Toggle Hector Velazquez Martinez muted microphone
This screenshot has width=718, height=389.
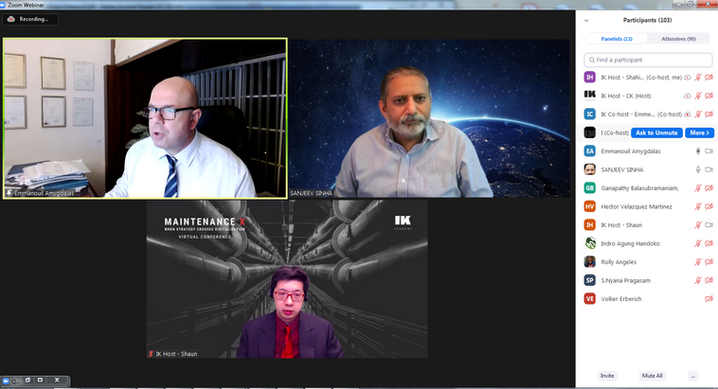698,206
